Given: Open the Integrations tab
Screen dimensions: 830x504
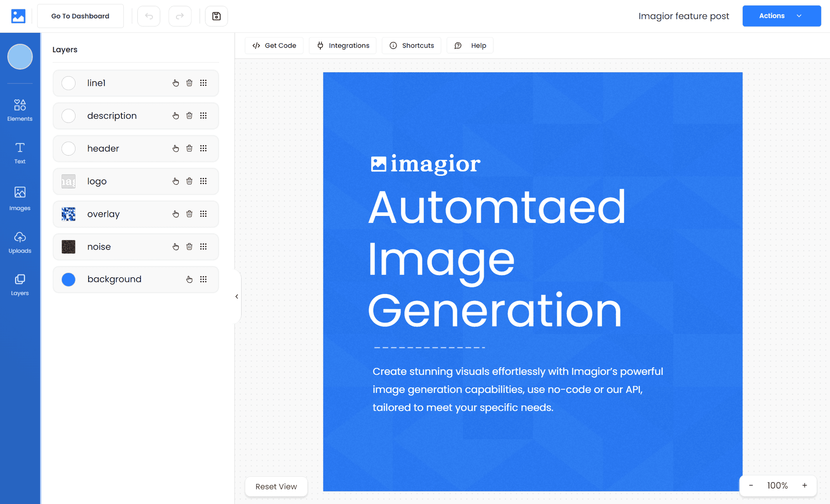Looking at the screenshot, I should (343, 45).
